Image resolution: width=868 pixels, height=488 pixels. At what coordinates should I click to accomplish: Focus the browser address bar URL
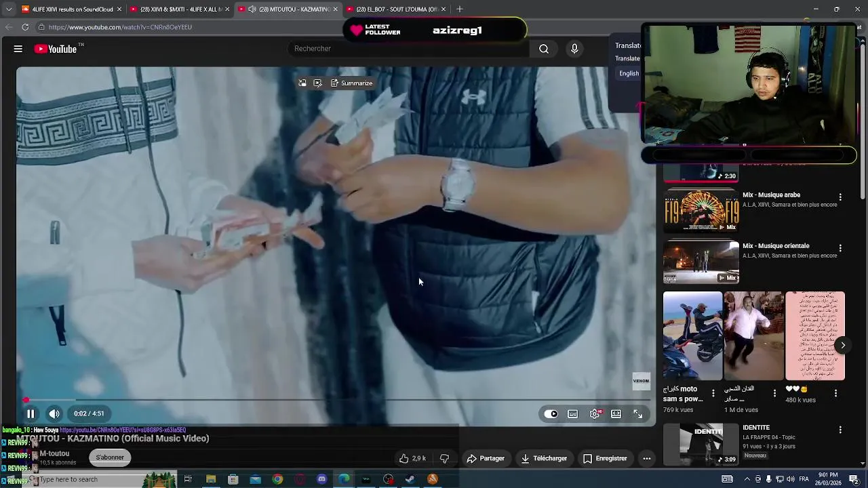pos(120,27)
